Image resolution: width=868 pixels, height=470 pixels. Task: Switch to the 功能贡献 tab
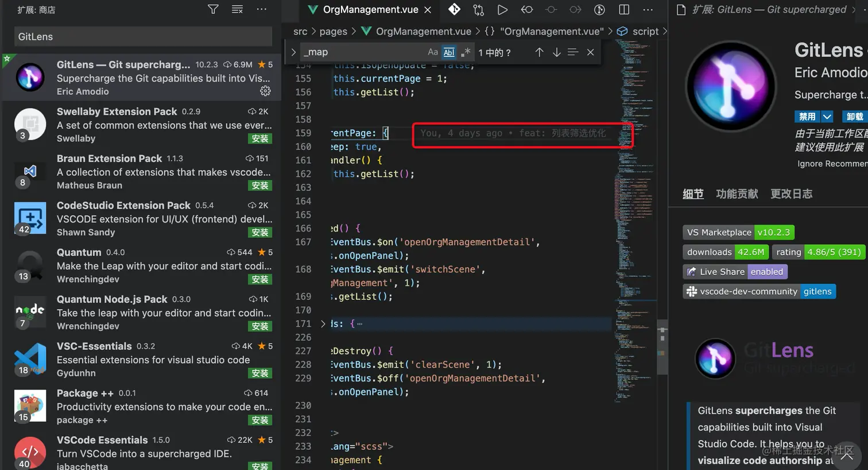pyautogui.click(x=737, y=194)
